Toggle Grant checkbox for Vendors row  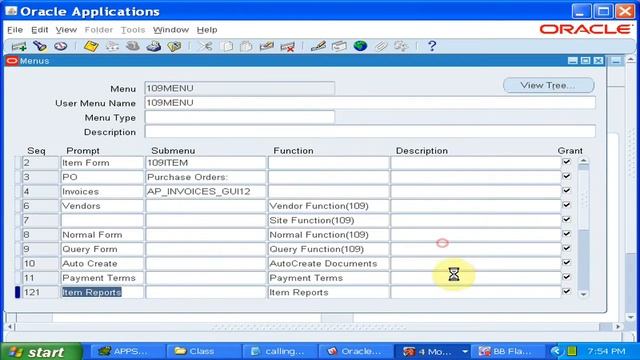point(567,205)
